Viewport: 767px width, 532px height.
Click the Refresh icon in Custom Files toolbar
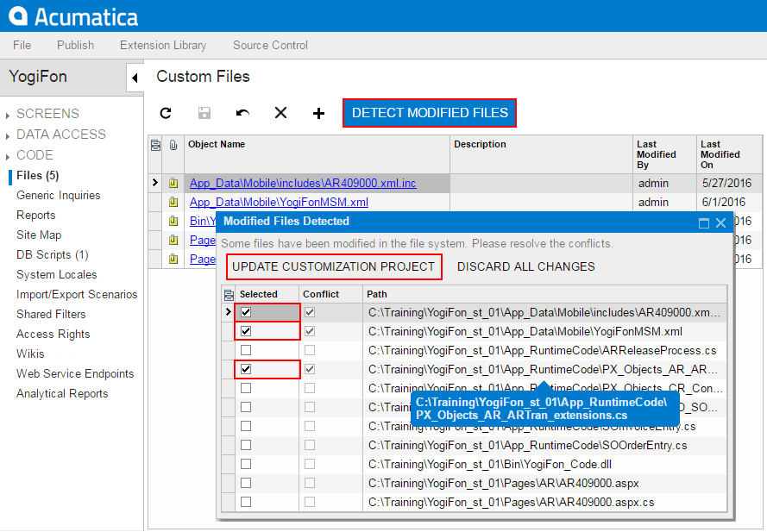click(166, 113)
